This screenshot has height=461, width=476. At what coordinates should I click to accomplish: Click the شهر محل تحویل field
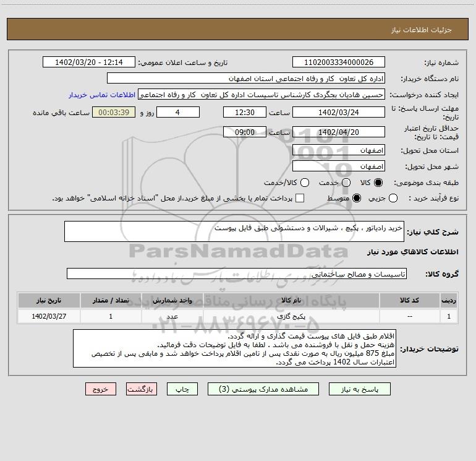click(x=339, y=166)
